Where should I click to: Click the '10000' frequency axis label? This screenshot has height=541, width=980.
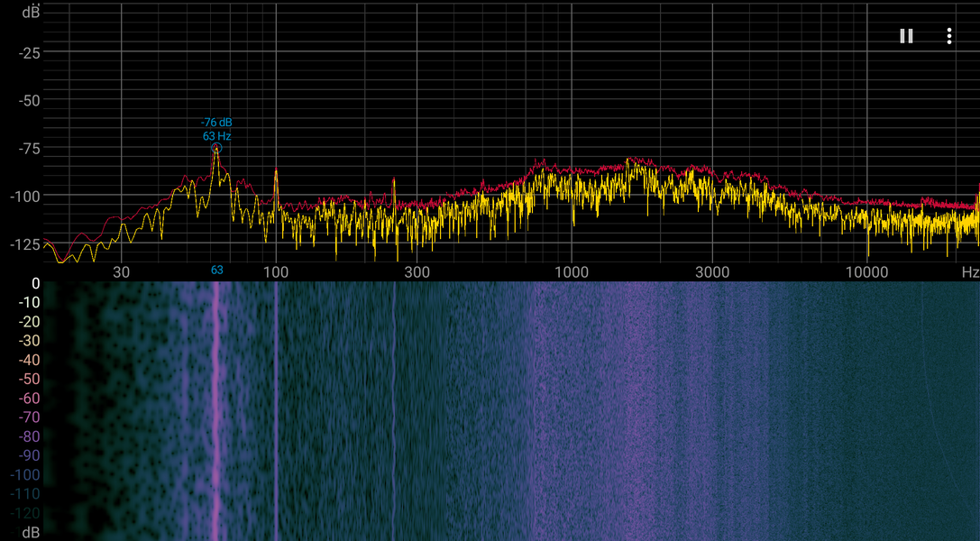(x=866, y=272)
